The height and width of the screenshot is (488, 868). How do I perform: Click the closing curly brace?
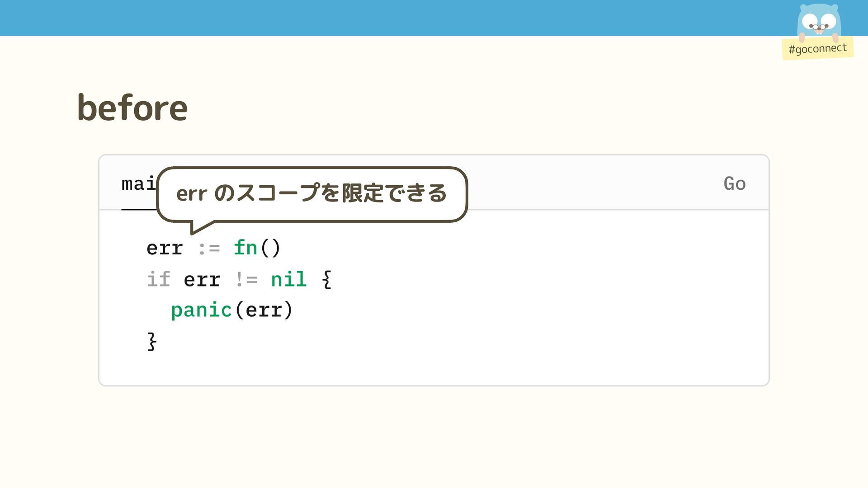152,341
